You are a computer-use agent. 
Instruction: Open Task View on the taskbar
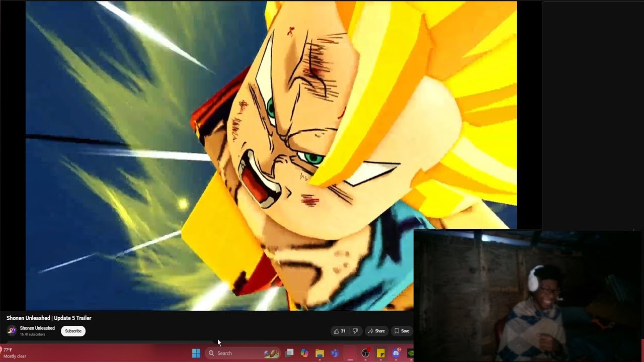290,353
